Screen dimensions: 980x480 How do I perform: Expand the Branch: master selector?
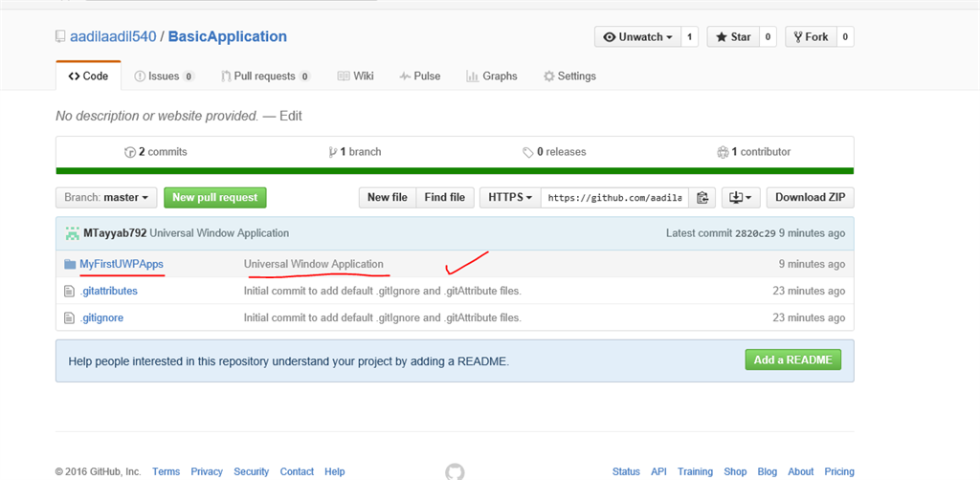click(x=106, y=198)
